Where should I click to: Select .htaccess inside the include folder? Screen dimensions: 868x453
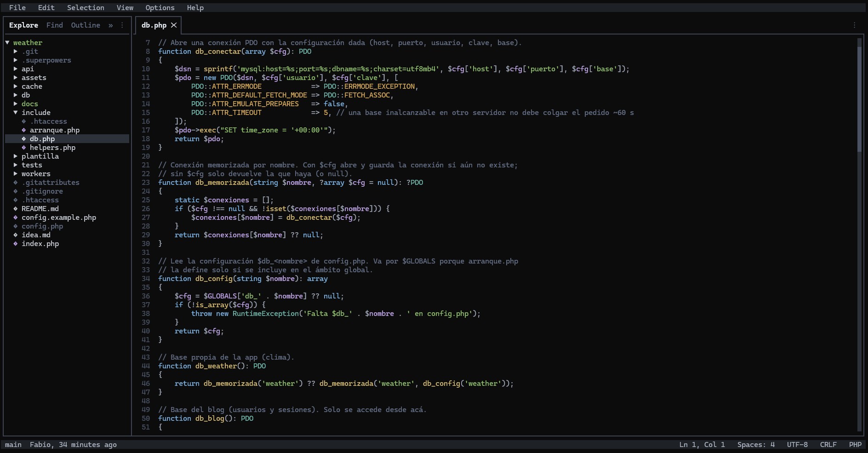pos(48,121)
